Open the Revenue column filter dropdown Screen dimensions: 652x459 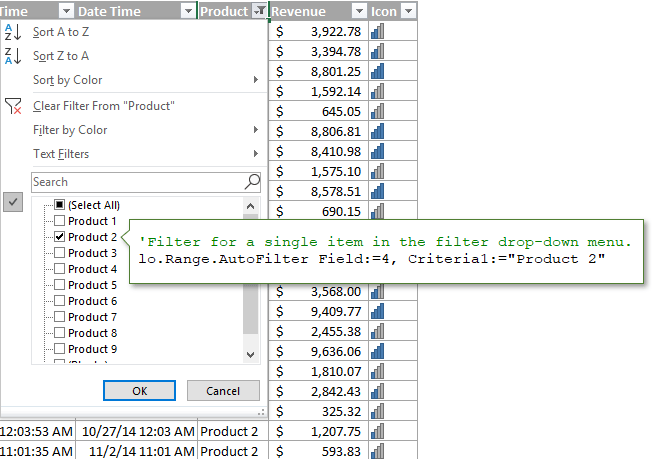(x=358, y=11)
